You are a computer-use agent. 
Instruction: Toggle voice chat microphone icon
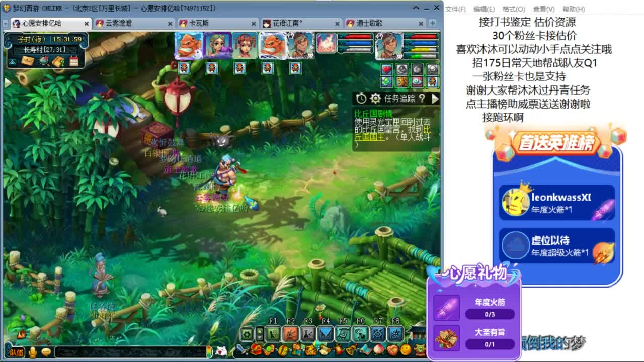click(33, 352)
